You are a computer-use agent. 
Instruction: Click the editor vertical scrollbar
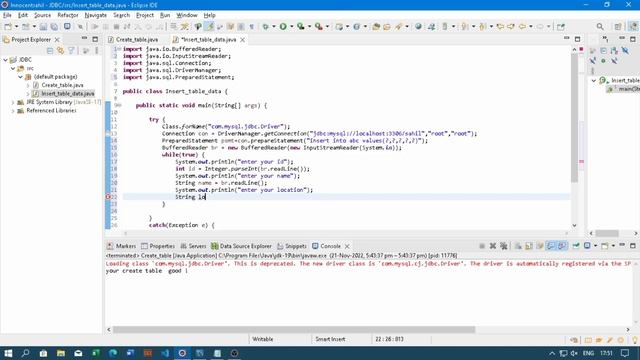(x=574, y=118)
